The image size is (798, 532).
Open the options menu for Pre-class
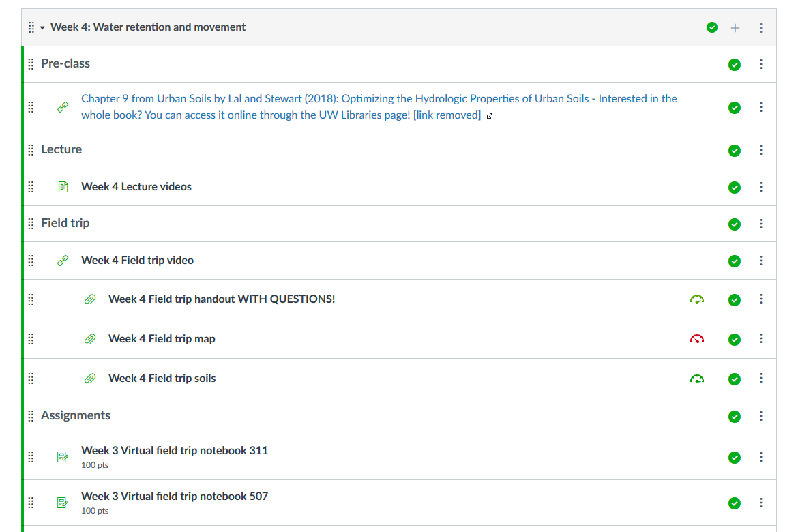coord(761,64)
